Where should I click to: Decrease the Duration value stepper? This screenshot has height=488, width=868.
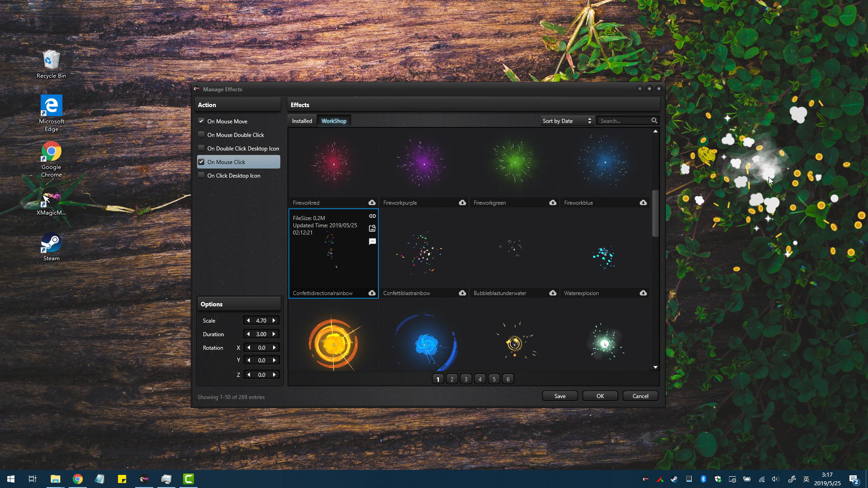(248, 333)
